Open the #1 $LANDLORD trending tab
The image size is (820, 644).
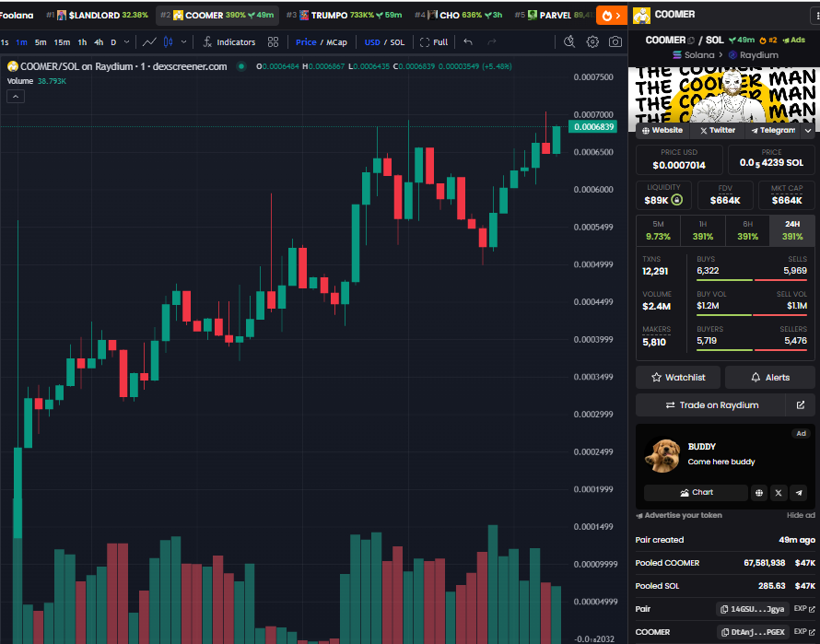(x=97, y=15)
